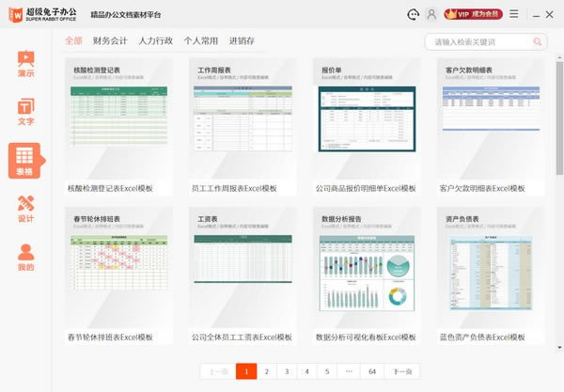
Task: Open the 文字 document section
Action: pyautogui.click(x=26, y=112)
